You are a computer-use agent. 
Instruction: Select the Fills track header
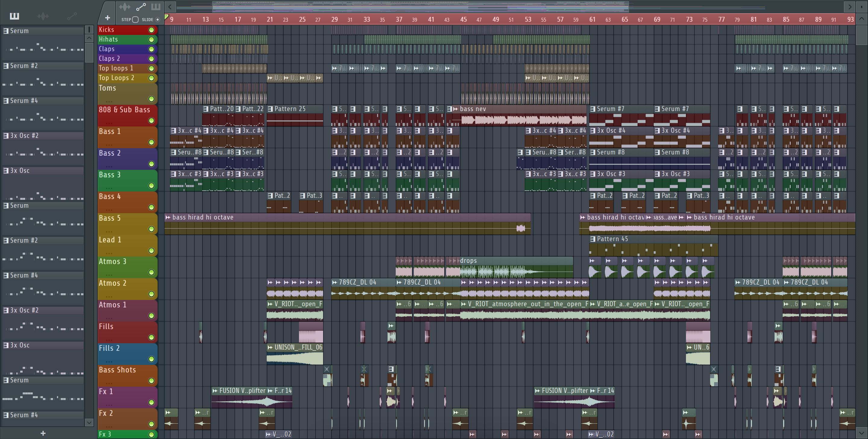pyautogui.click(x=127, y=332)
